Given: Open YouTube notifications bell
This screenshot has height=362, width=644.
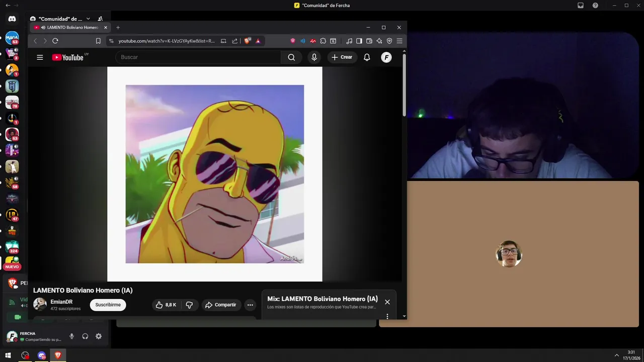Looking at the screenshot, I should tap(367, 57).
